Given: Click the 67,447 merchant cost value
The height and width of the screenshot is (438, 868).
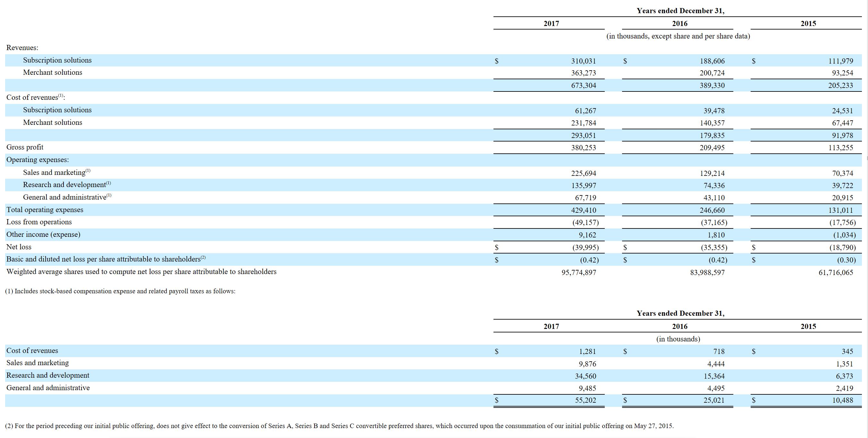Looking at the screenshot, I should click(x=842, y=123).
